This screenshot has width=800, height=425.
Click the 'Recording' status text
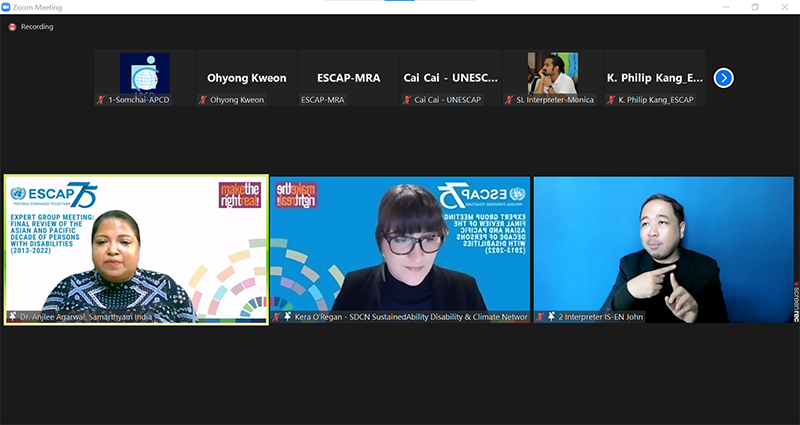coord(37,27)
